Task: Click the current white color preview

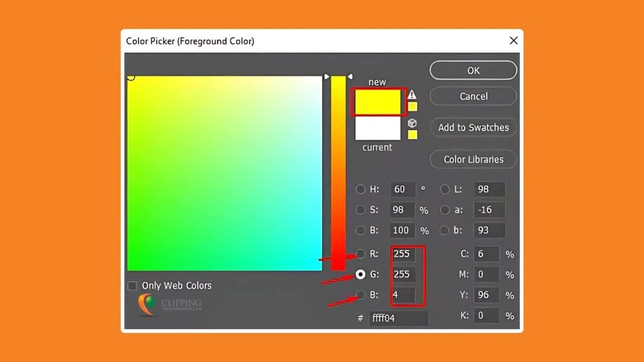Action: (377, 128)
